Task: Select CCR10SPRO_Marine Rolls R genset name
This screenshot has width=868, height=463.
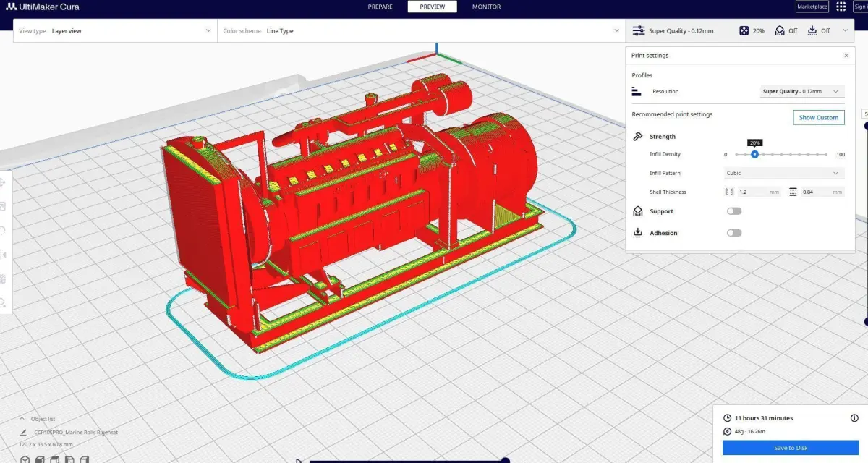Action: click(x=76, y=432)
